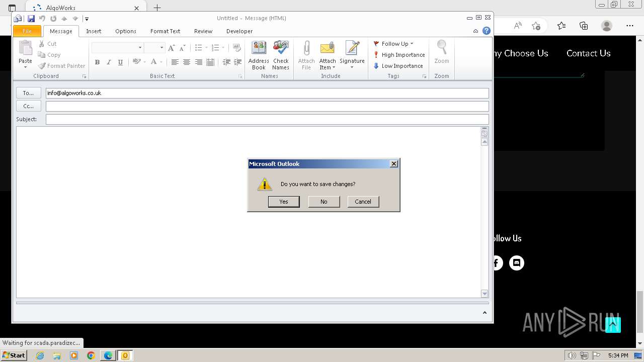Click the Cc address input field
Viewport: 644px width, 362px height.
267,106
